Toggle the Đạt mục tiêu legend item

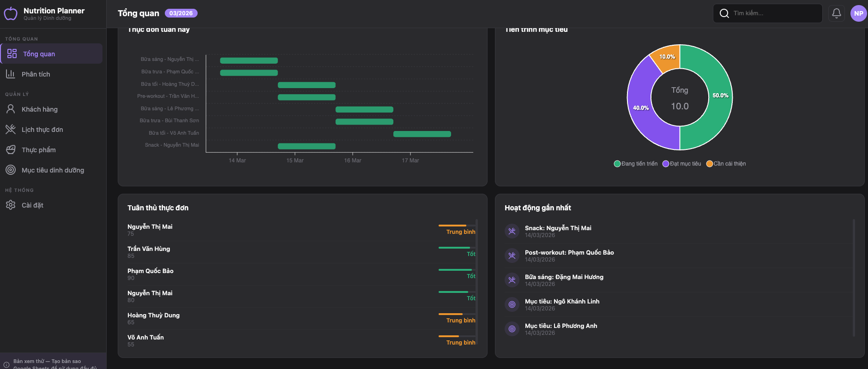(681, 164)
